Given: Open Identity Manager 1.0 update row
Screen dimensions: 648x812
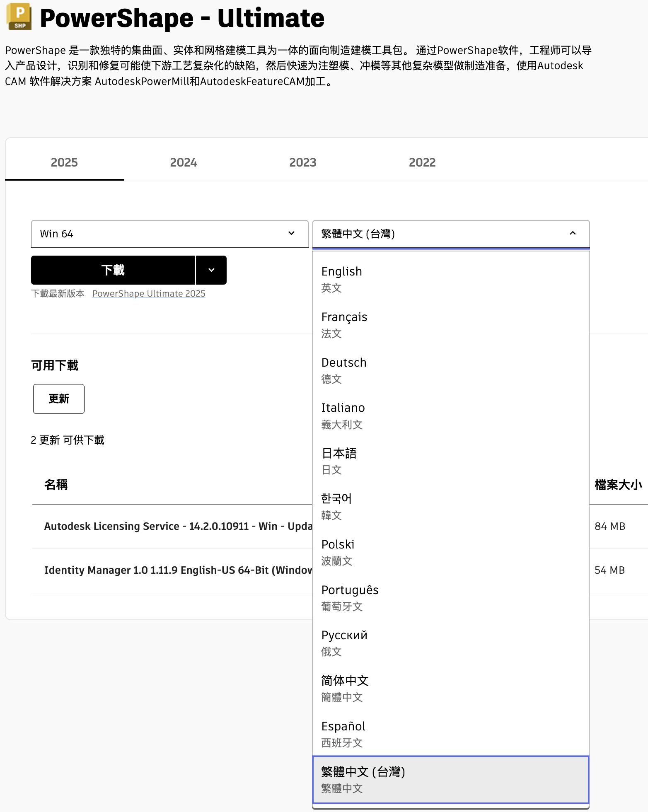Looking at the screenshot, I should 178,570.
